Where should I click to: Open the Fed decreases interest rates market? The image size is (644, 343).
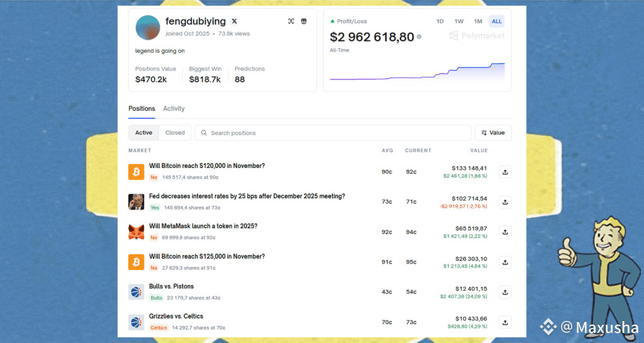pos(247,196)
